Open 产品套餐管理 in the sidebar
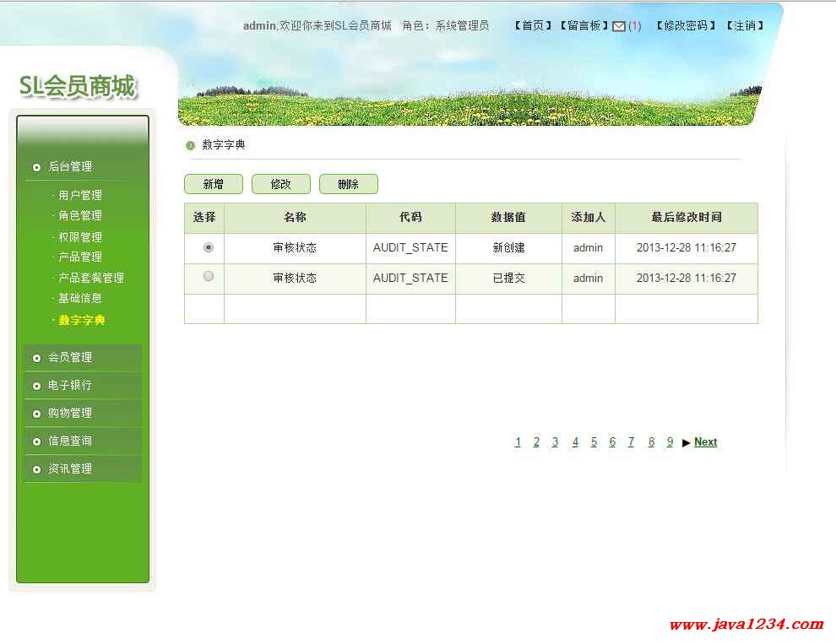The width and height of the screenshot is (836, 644). [91, 278]
